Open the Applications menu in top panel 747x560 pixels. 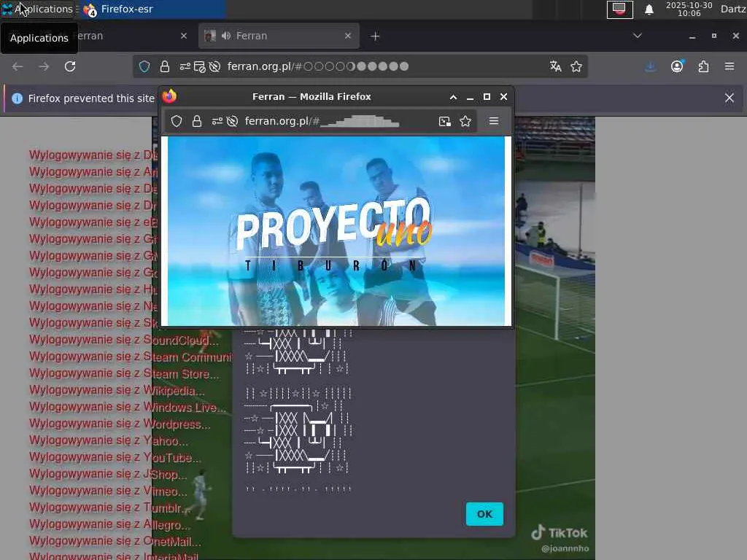[x=37, y=9]
